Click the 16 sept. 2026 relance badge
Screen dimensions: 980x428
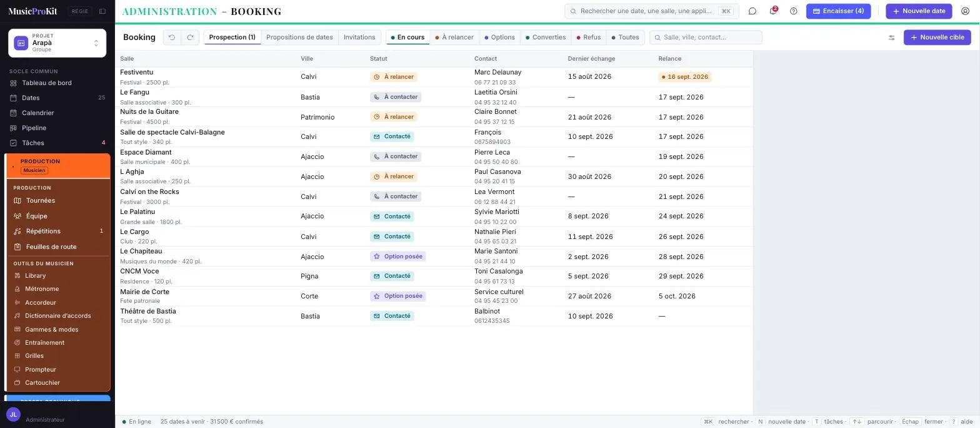[685, 77]
